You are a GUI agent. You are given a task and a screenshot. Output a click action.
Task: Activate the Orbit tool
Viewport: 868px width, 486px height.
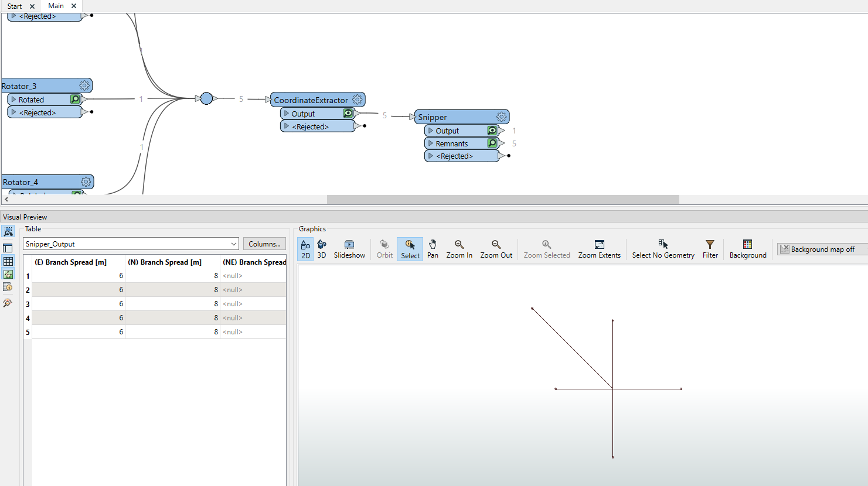tap(384, 249)
